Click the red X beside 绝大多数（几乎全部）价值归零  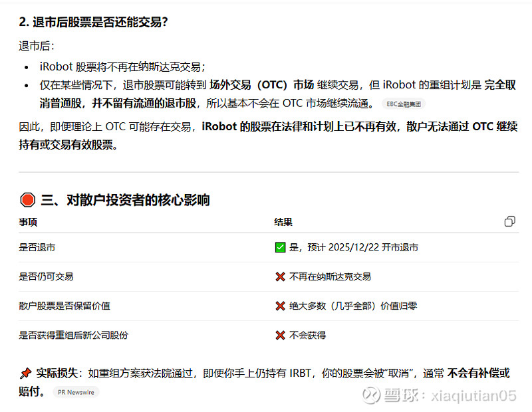(x=280, y=306)
